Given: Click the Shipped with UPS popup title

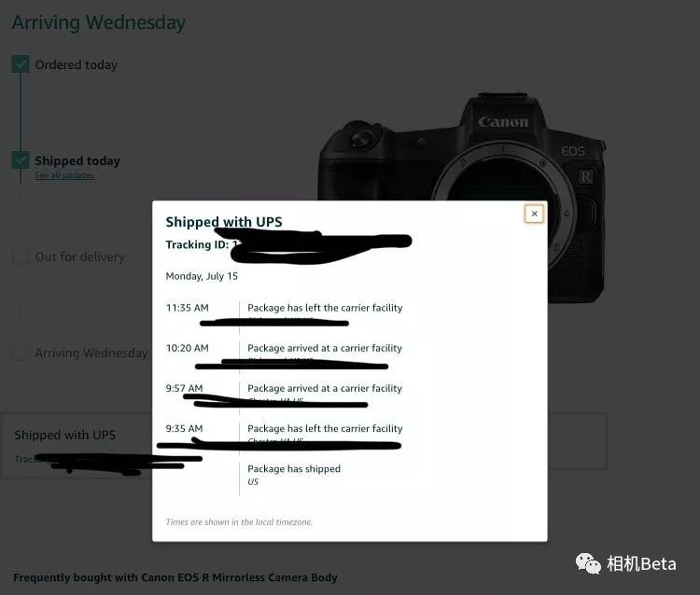Looking at the screenshot, I should click(x=224, y=222).
